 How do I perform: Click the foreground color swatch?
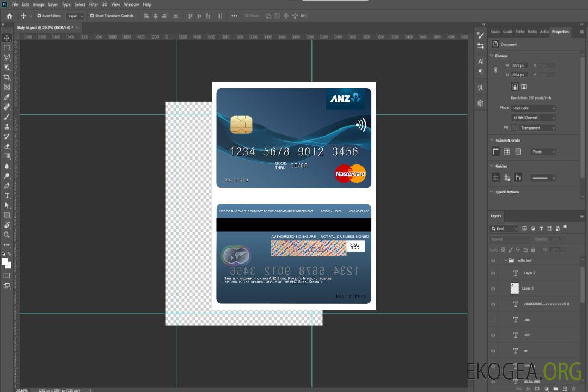coord(5,261)
